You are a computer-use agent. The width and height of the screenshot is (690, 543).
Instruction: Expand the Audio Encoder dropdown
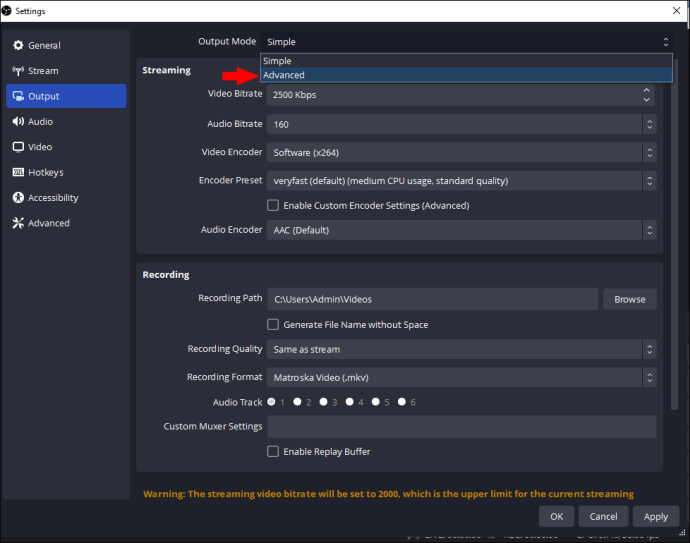461,230
